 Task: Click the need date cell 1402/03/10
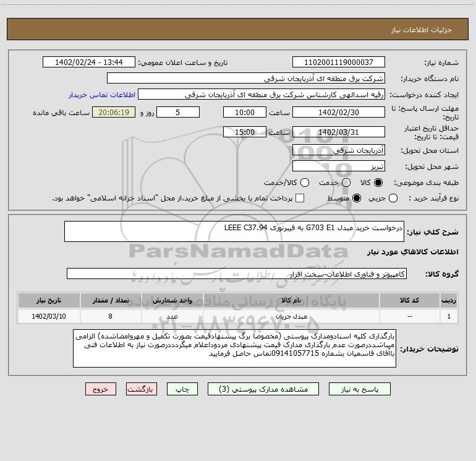click(x=49, y=316)
